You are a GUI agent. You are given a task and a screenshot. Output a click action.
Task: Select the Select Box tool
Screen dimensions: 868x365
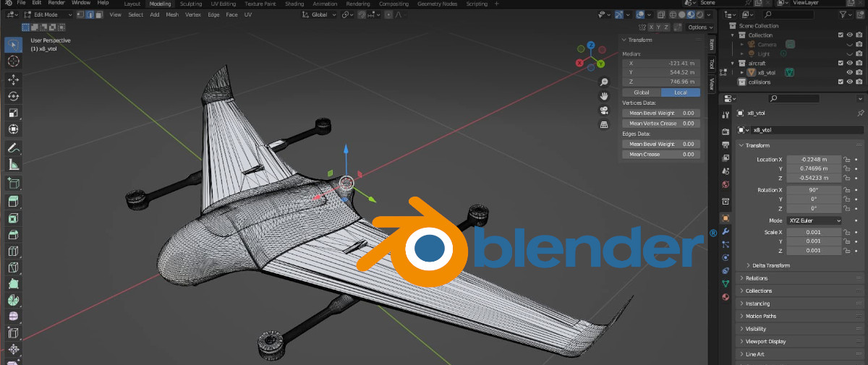(x=13, y=44)
